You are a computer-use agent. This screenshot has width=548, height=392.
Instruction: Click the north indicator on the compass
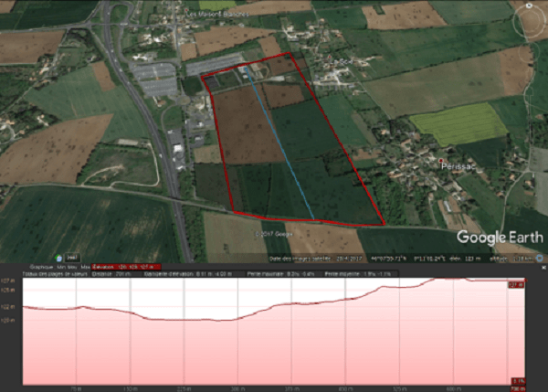coord(530,6)
